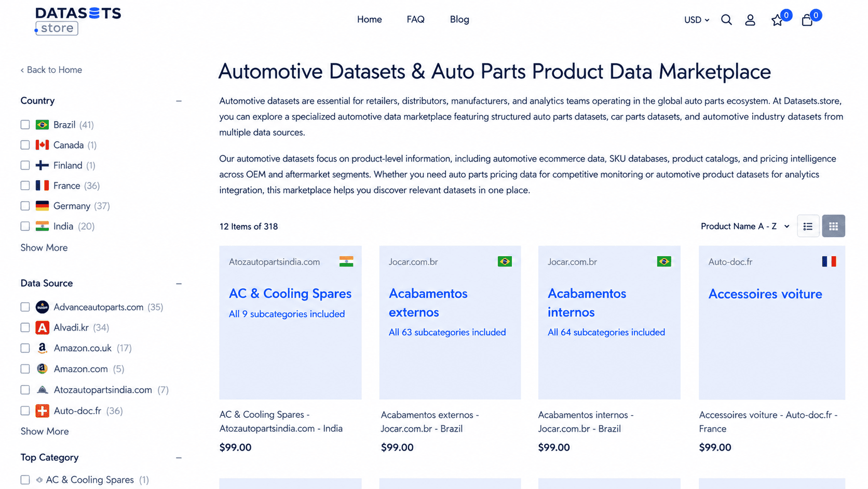Screen dimensions: 868x489
Task: Click the Brazil flag icon in Country filter
Action: click(42, 125)
